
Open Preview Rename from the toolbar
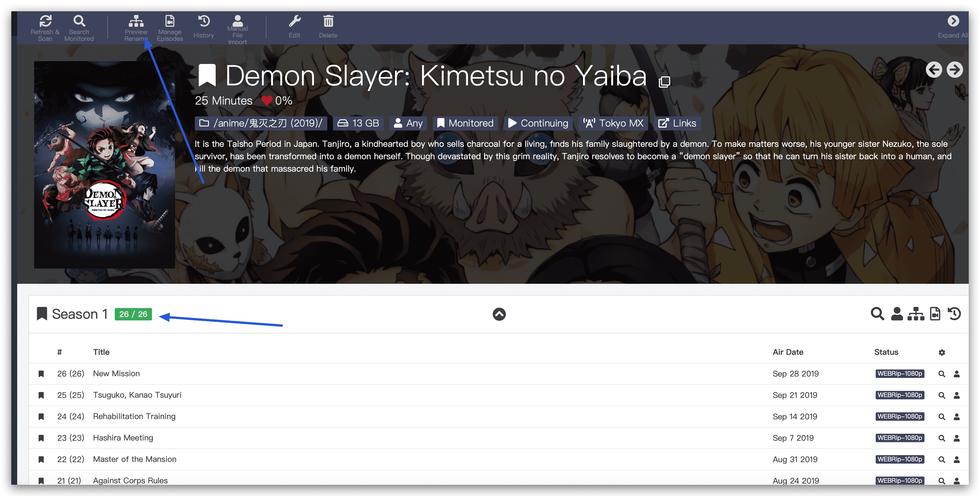click(x=136, y=28)
